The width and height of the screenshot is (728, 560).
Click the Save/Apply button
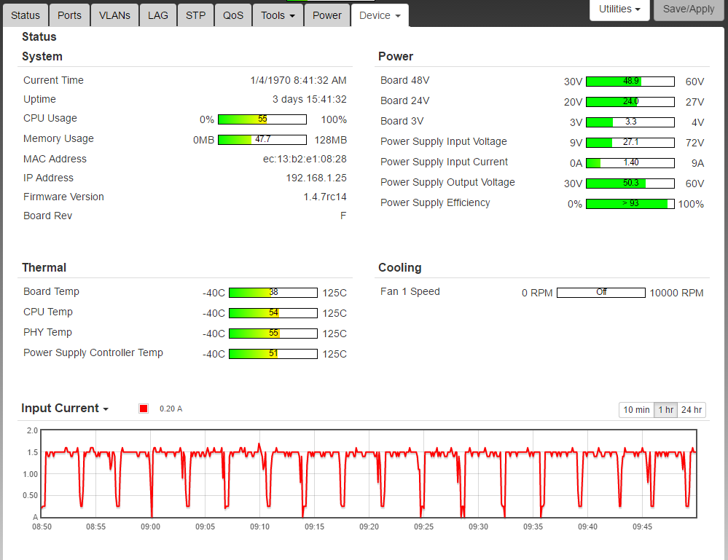[x=689, y=9]
